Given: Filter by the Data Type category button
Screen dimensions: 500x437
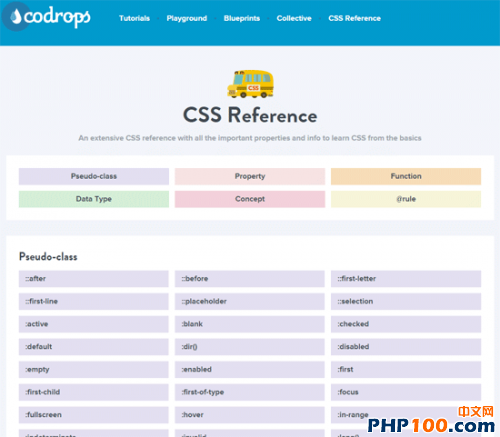Looking at the screenshot, I should [94, 199].
